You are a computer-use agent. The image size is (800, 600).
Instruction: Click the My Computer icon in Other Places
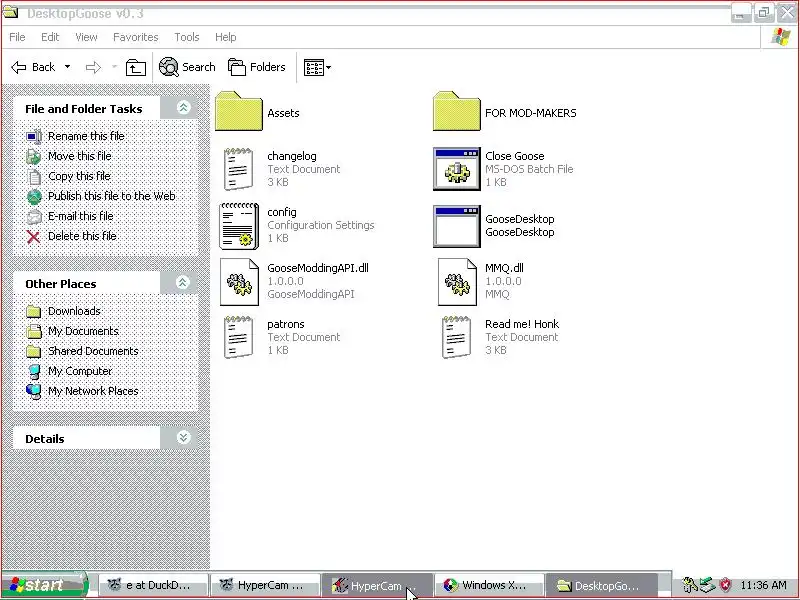(x=34, y=371)
